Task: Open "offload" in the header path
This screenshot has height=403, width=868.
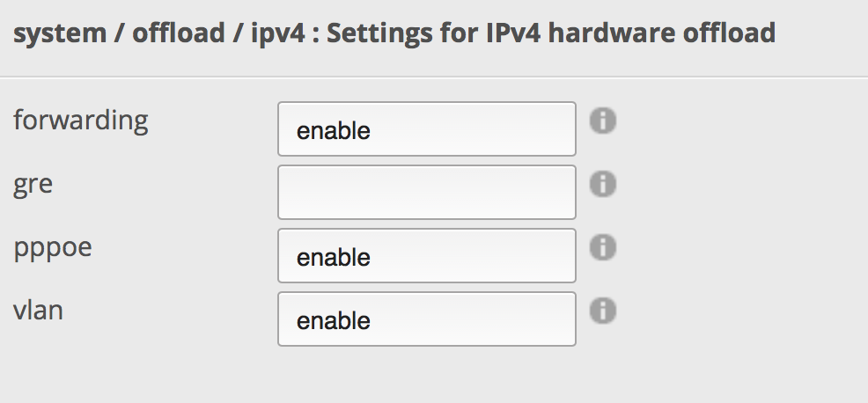Action: click(178, 34)
